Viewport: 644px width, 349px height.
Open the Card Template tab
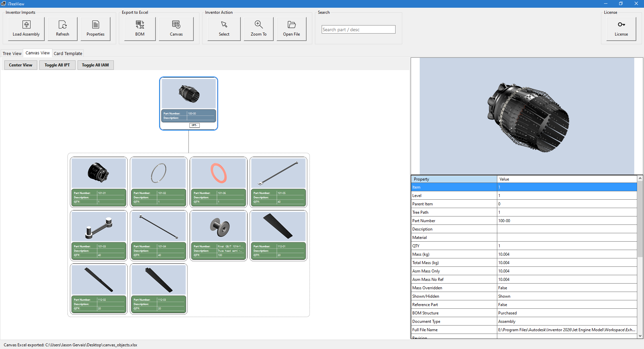click(68, 53)
